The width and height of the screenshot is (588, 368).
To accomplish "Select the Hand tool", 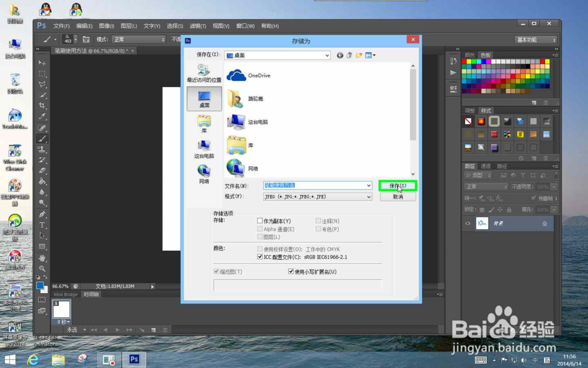I will pyautogui.click(x=42, y=258).
